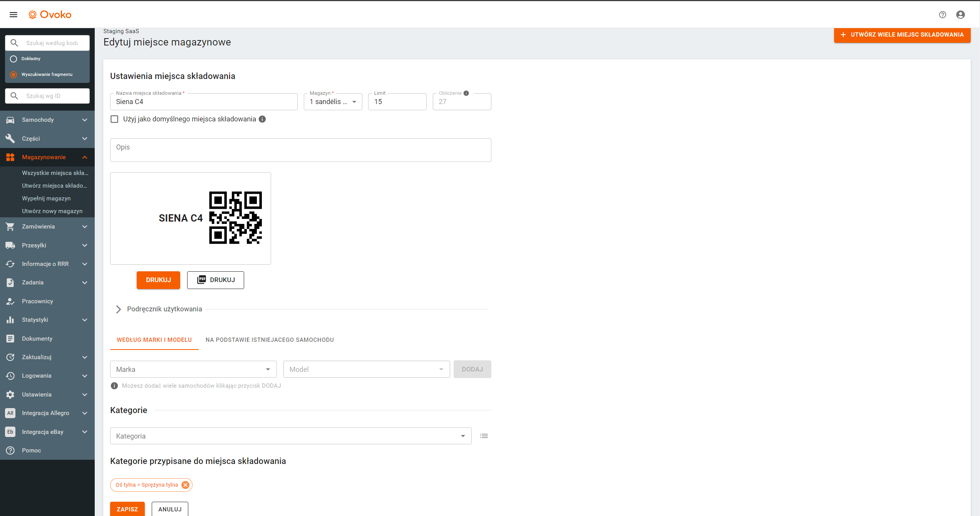The image size is (980, 516).
Task: Click the category list icon beside Kategoria
Action: [x=484, y=436]
